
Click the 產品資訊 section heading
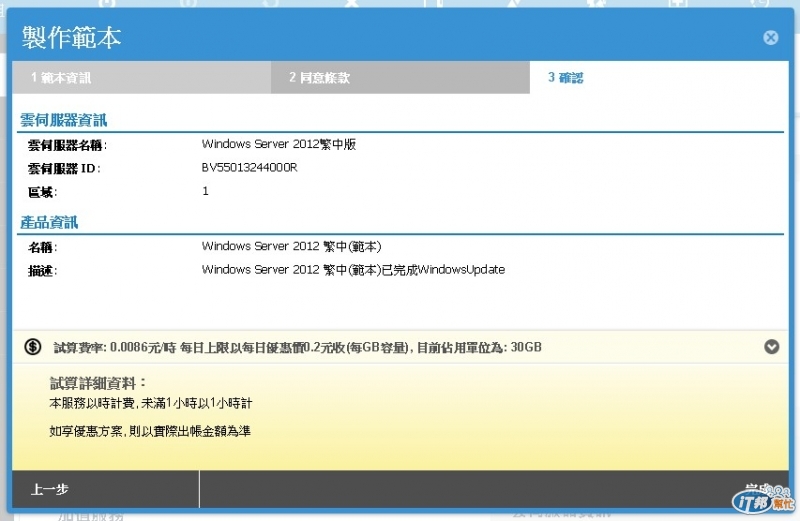(49, 222)
